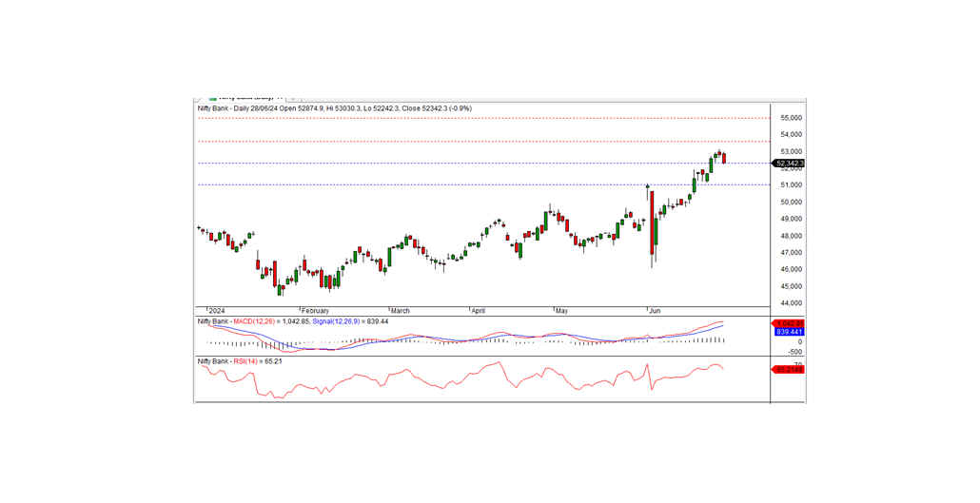Click the last red candle at chart end

pos(724,159)
